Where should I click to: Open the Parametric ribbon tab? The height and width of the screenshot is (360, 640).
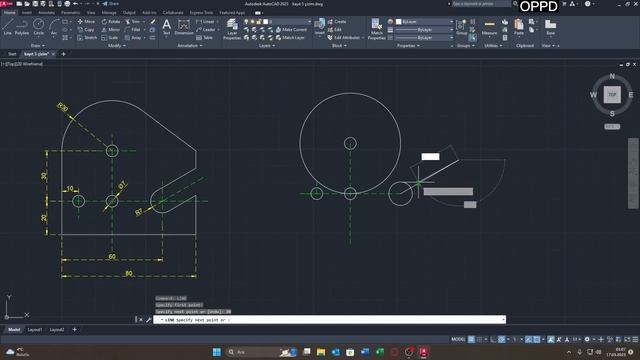(x=70, y=13)
